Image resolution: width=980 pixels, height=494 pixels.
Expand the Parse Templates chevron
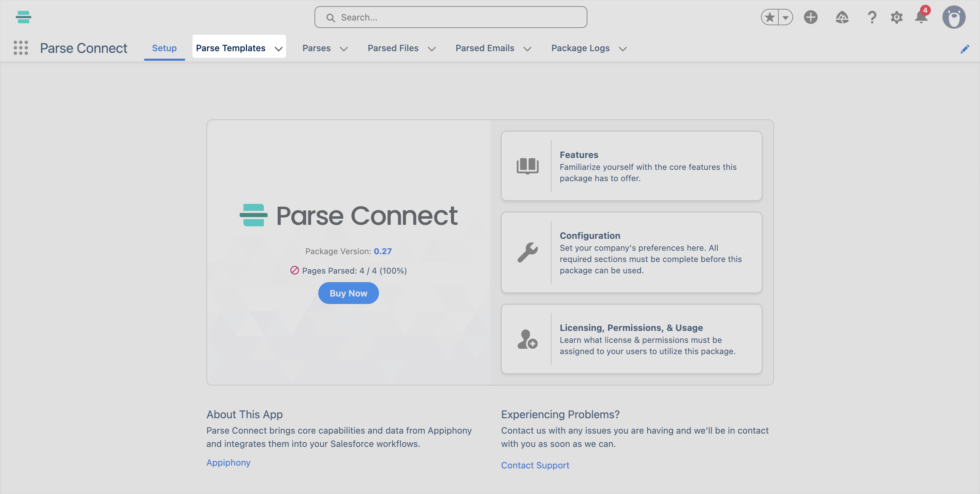(278, 49)
